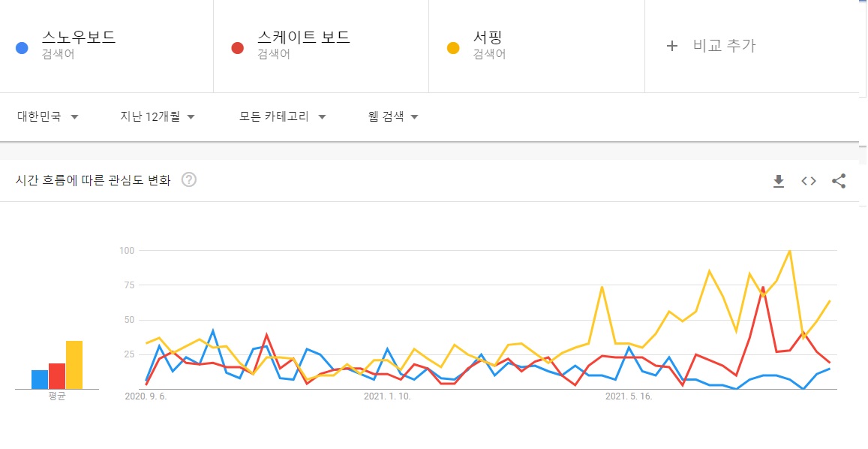Click the yellow dot beside 서핑
This screenshot has height=449, width=868.
453,48
